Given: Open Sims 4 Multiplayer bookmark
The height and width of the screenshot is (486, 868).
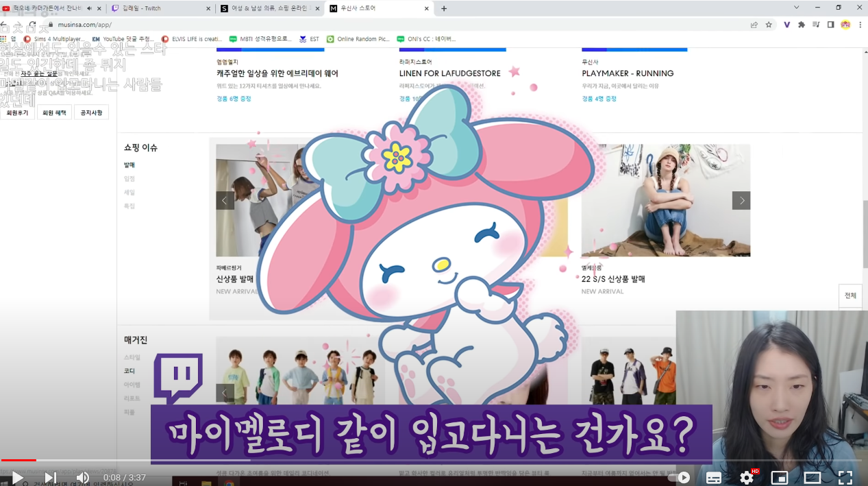Looking at the screenshot, I should pos(53,39).
